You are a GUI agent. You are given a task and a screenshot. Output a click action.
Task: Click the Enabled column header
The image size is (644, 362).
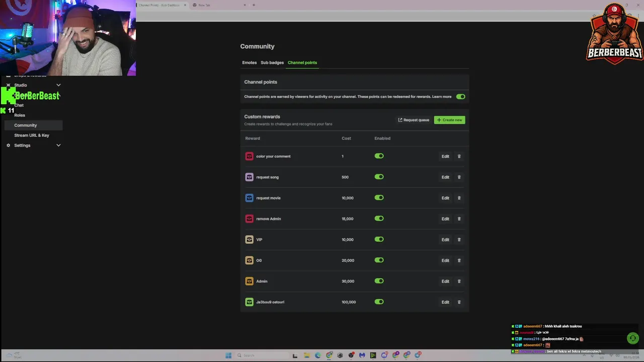(x=382, y=138)
